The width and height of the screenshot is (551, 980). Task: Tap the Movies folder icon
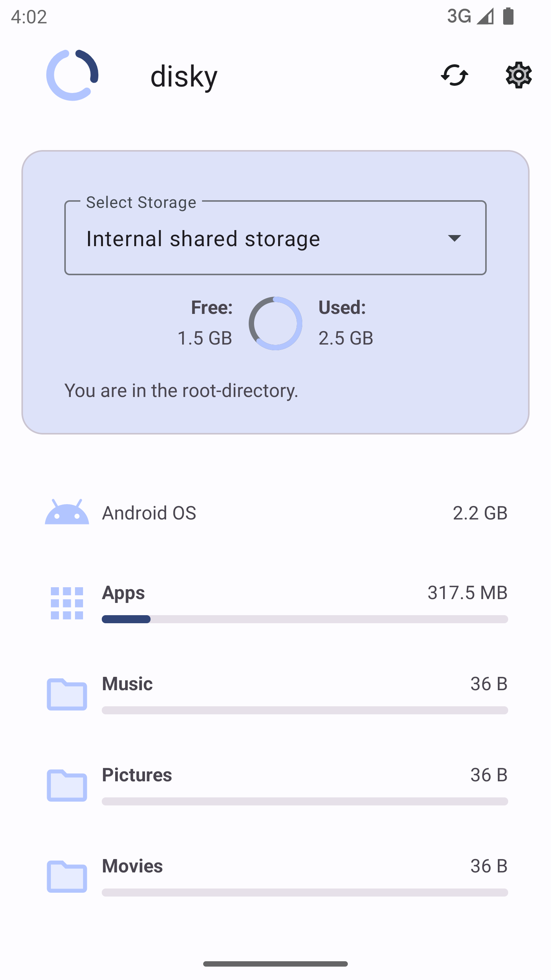(x=67, y=876)
